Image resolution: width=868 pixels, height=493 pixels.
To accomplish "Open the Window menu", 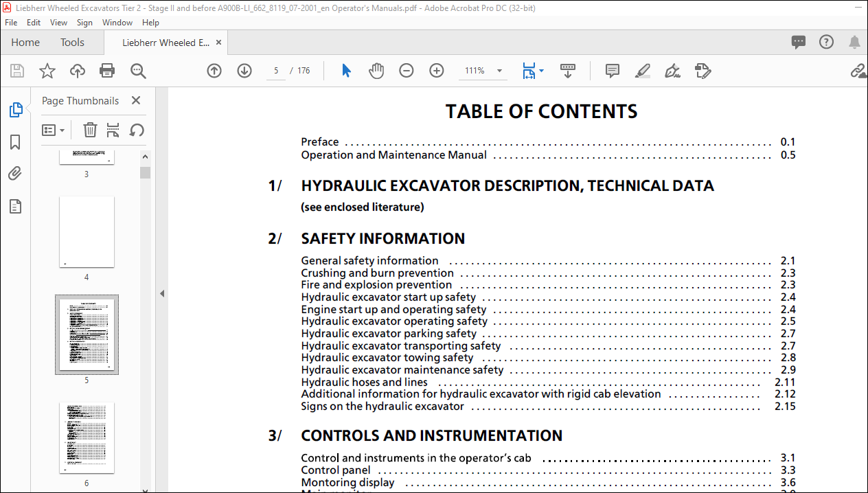I will point(117,23).
